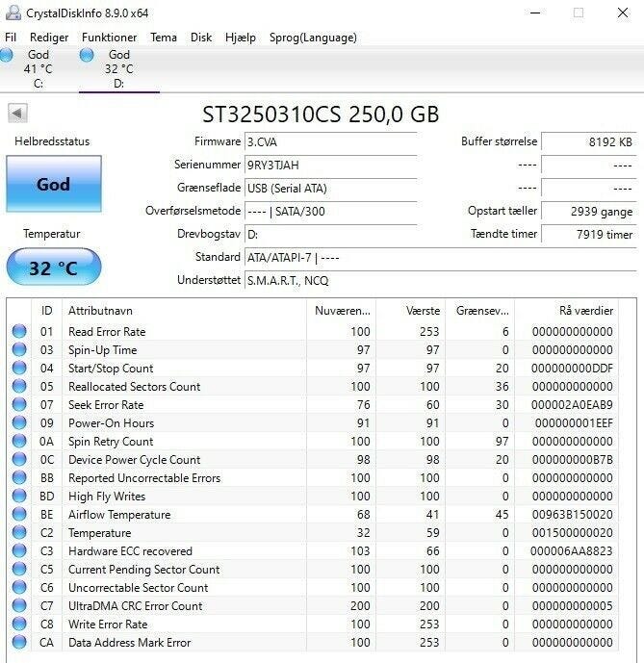
Task: Click the previous disk arrow button
Action: point(17,114)
